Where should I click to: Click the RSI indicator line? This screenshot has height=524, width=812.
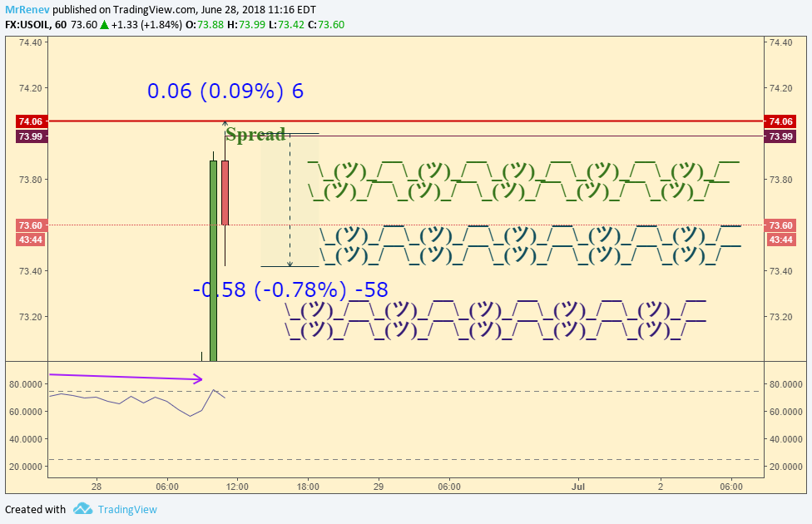coord(137,403)
